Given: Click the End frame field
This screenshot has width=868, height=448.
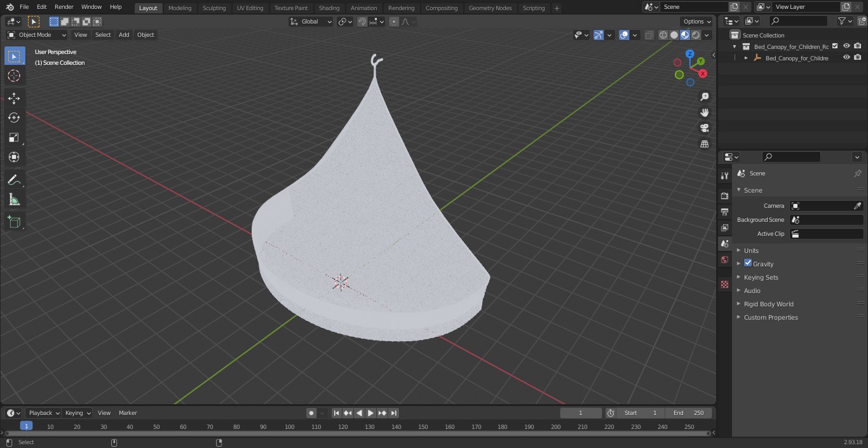Looking at the screenshot, I should [689, 413].
